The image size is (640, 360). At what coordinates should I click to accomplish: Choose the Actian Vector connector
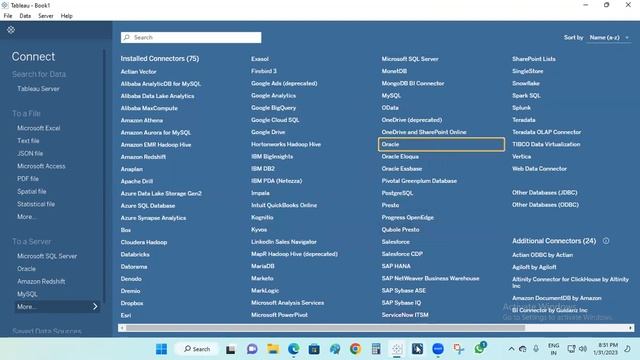138,71
